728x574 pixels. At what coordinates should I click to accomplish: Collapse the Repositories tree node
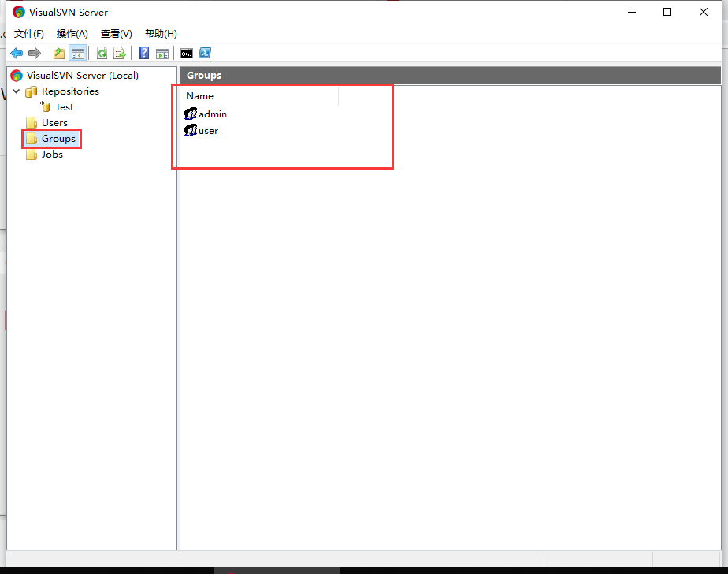click(x=17, y=91)
